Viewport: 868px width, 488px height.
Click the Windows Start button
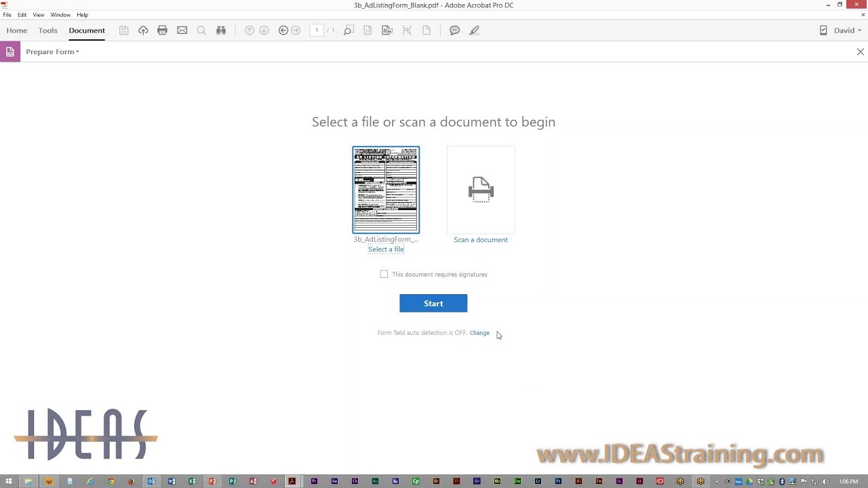click(x=9, y=481)
